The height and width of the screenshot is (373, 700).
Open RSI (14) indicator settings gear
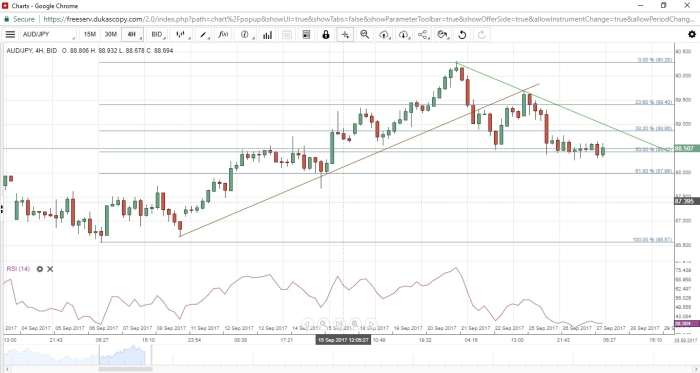point(40,269)
